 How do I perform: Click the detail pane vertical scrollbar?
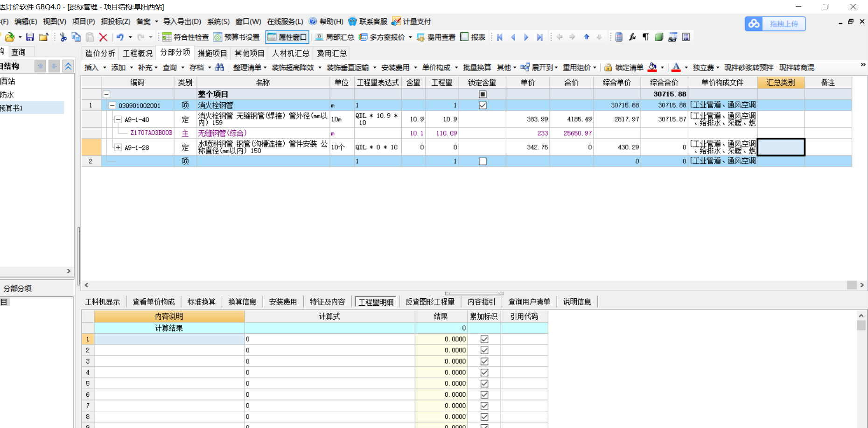click(x=861, y=369)
